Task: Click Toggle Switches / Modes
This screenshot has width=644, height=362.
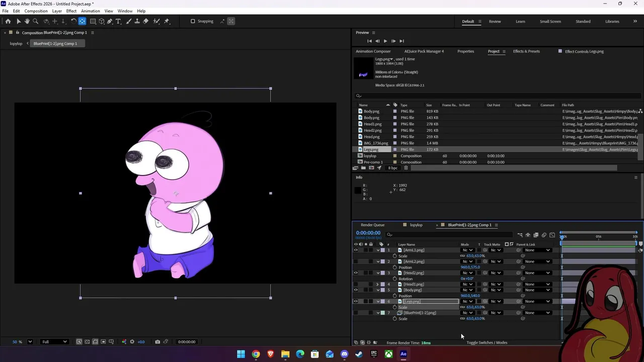Action: 487,343
